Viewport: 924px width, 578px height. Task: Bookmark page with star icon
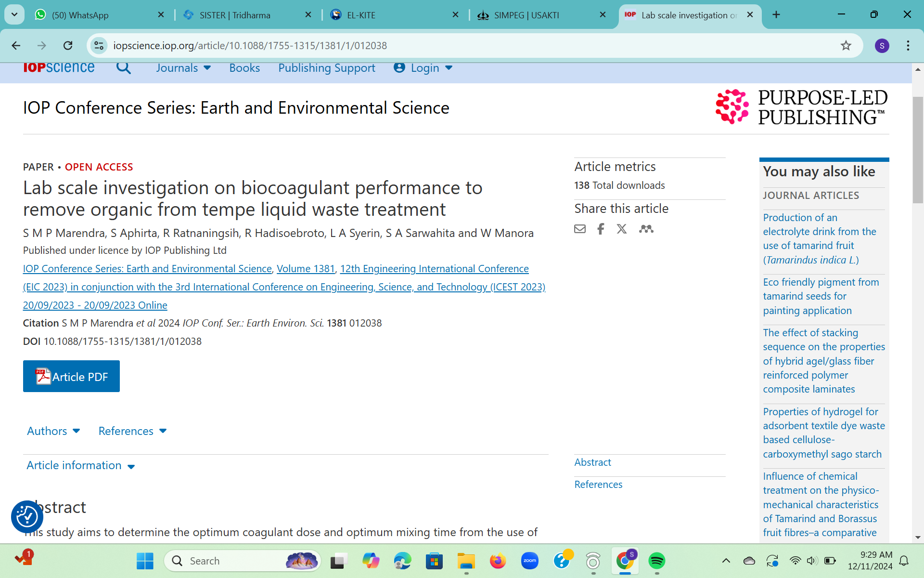846,45
